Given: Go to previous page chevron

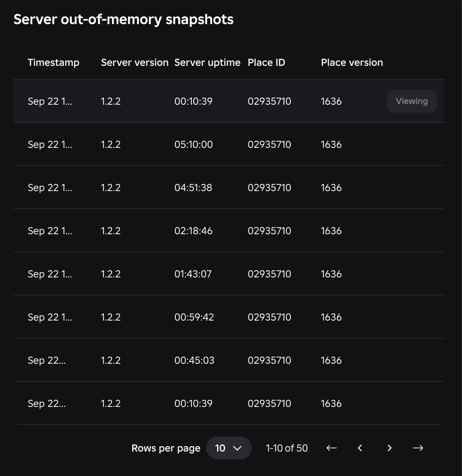Looking at the screenshot, I should (360, 448).
